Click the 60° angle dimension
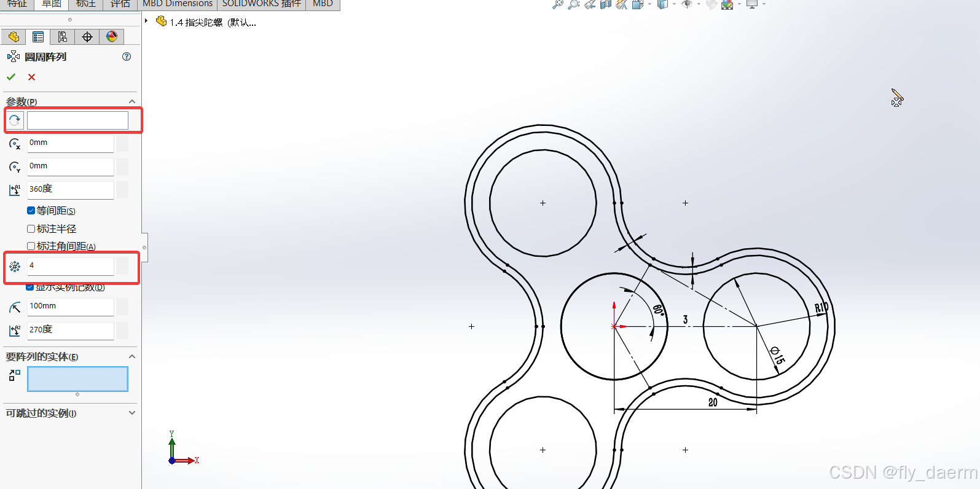980x489 pixels. (658, 310)
